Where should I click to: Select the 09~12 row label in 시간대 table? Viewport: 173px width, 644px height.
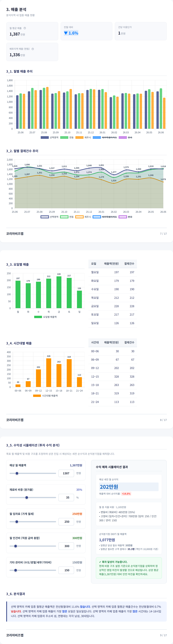pyautogui.click(x=95, y=368)
